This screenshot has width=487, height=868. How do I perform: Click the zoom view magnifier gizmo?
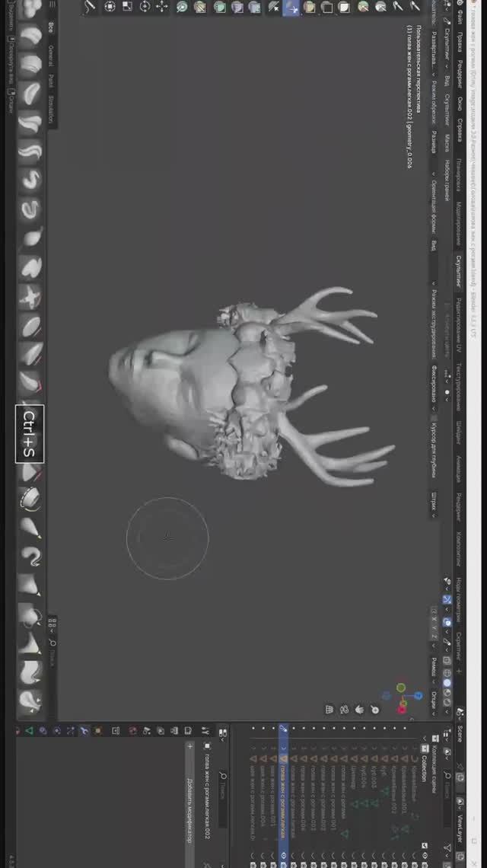(374, 710)
